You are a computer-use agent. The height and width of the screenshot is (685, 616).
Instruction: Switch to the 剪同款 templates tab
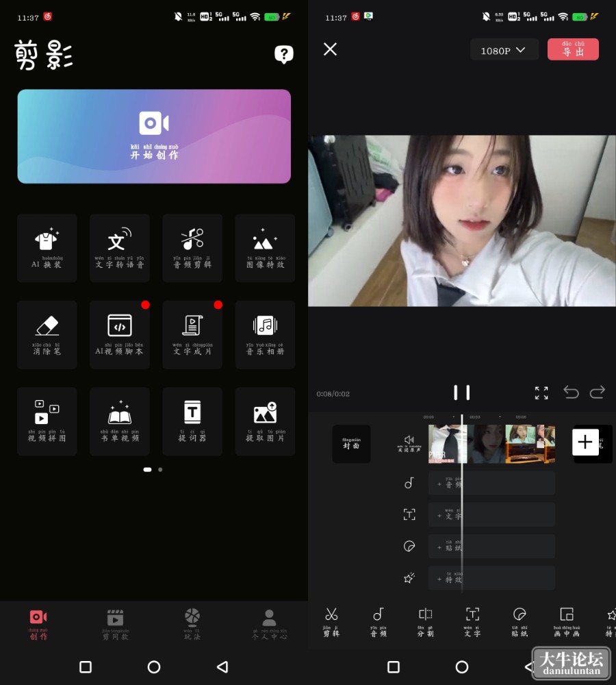[115, 625]
